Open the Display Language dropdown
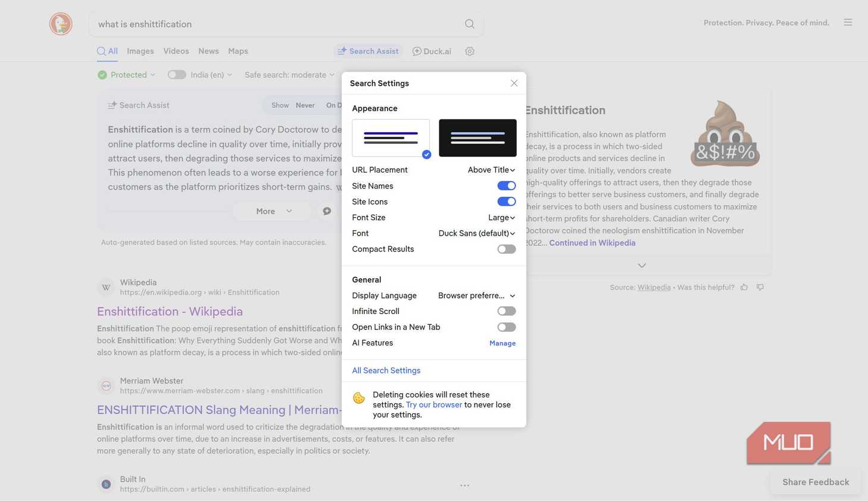The height and width of the screenshot is (502, 868). (476, 296)
